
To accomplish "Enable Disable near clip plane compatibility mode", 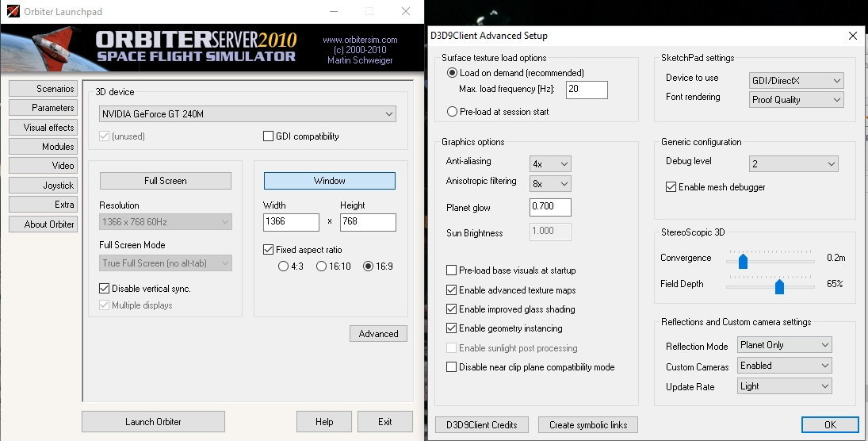I will pos(452,367).
